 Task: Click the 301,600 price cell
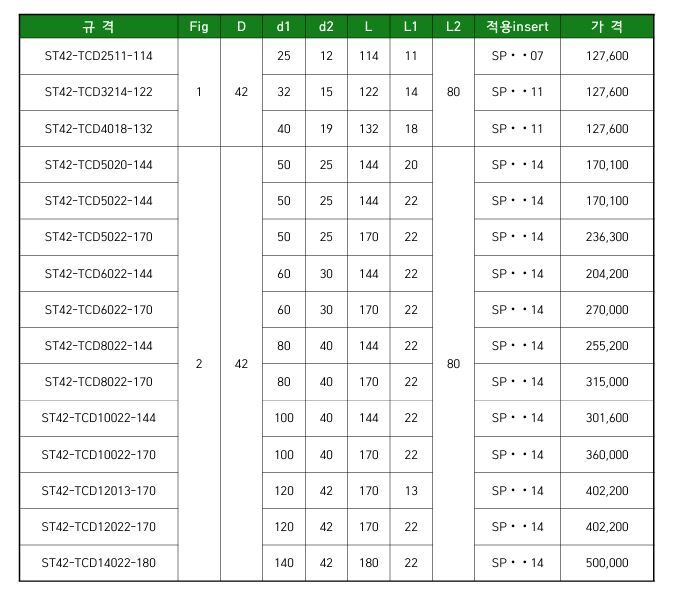[607, 418]
